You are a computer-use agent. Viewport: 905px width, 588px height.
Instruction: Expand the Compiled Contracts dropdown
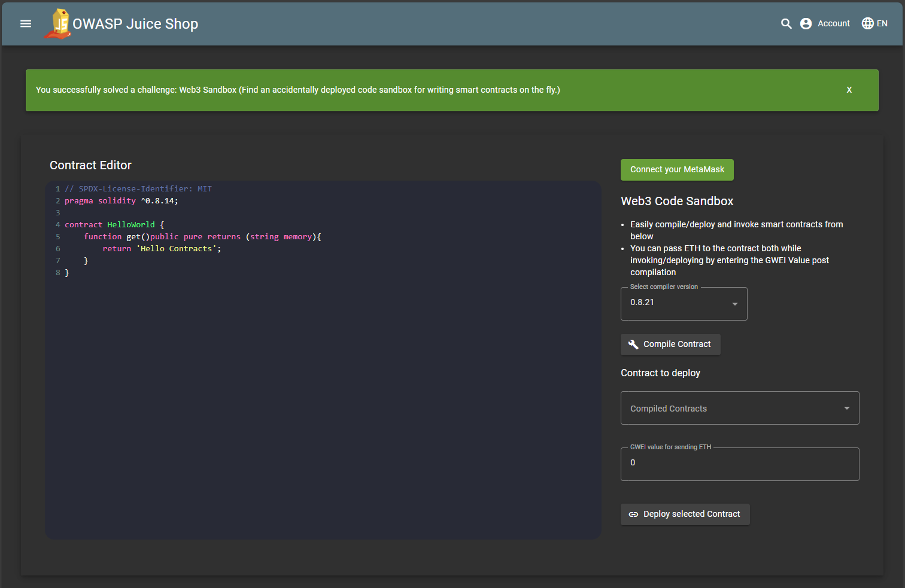click(x=740, y=408)
